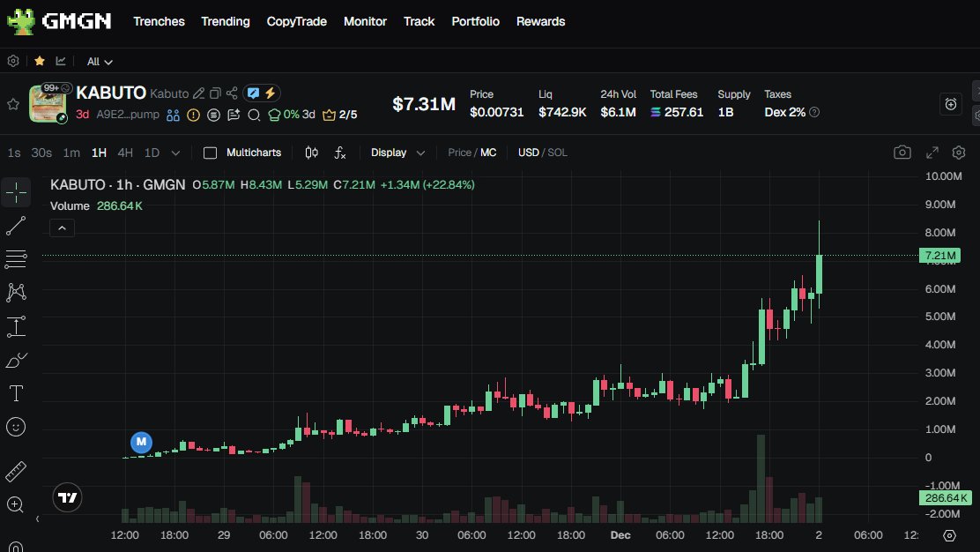Select the 4H timeframe
Viewport: 980px width, 552px height.
pos(125,153)
